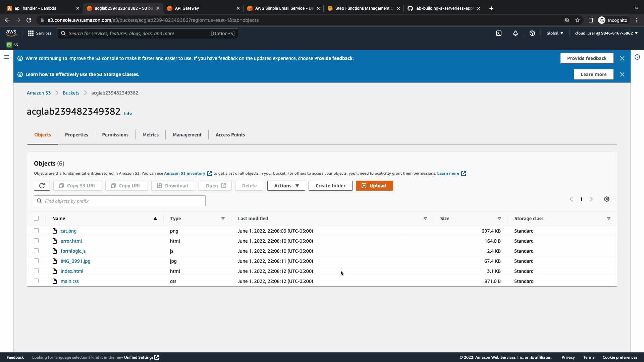Check the box for index.html
This screenshot has width=644, height=362.
36,271
